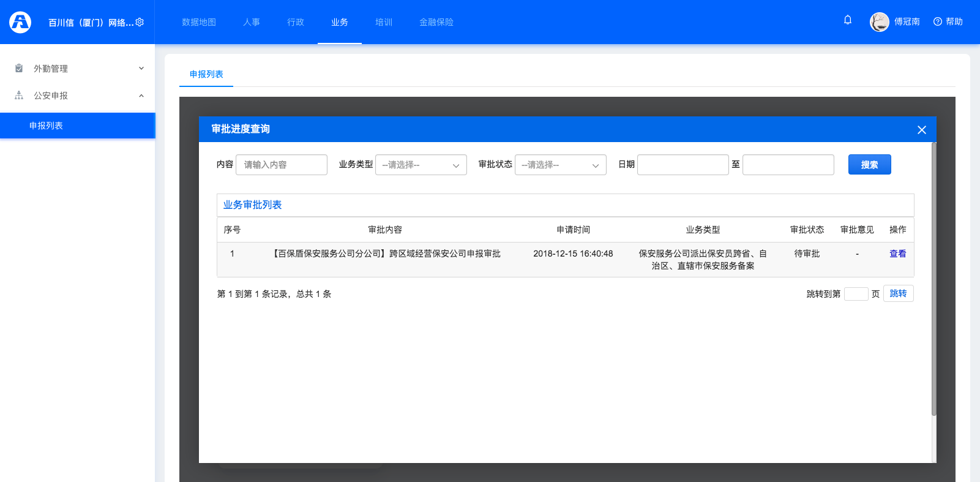
Task: Click the 跳转 page jump button
Action: coord(898,294)
